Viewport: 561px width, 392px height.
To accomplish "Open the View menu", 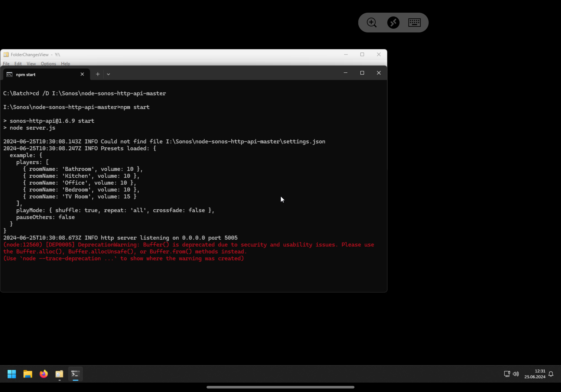I will tap(31, 63).
